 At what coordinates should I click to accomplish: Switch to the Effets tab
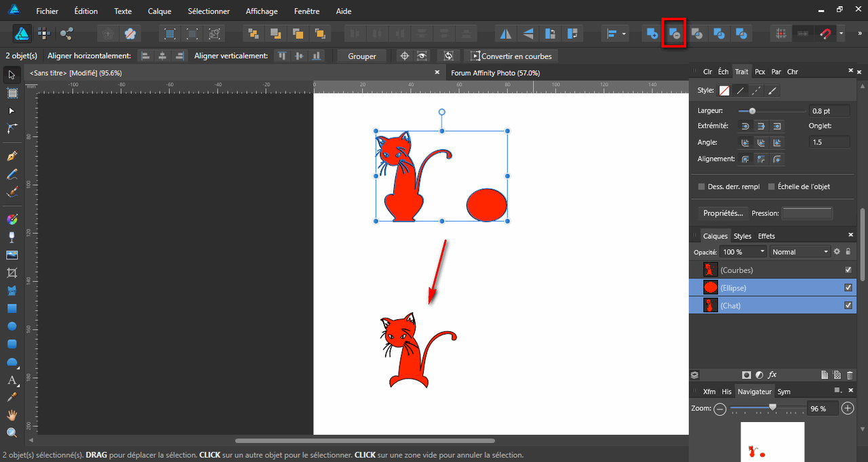pos(766,236)
